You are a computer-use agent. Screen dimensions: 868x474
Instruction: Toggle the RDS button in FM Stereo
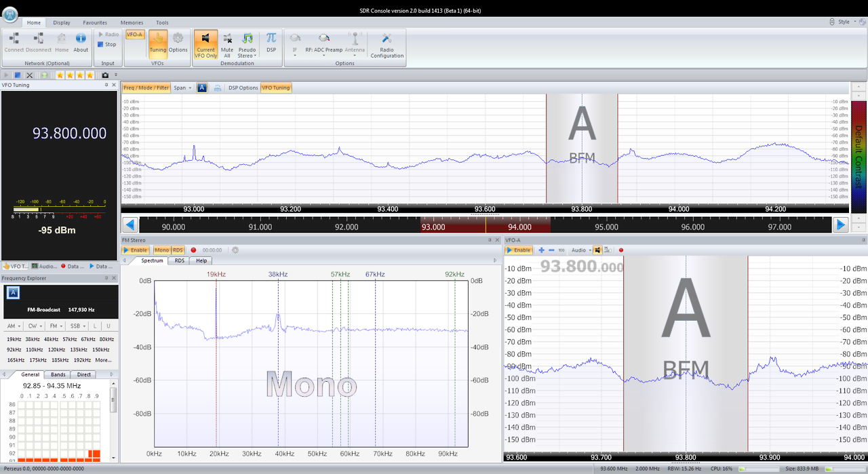coord(178,250)
